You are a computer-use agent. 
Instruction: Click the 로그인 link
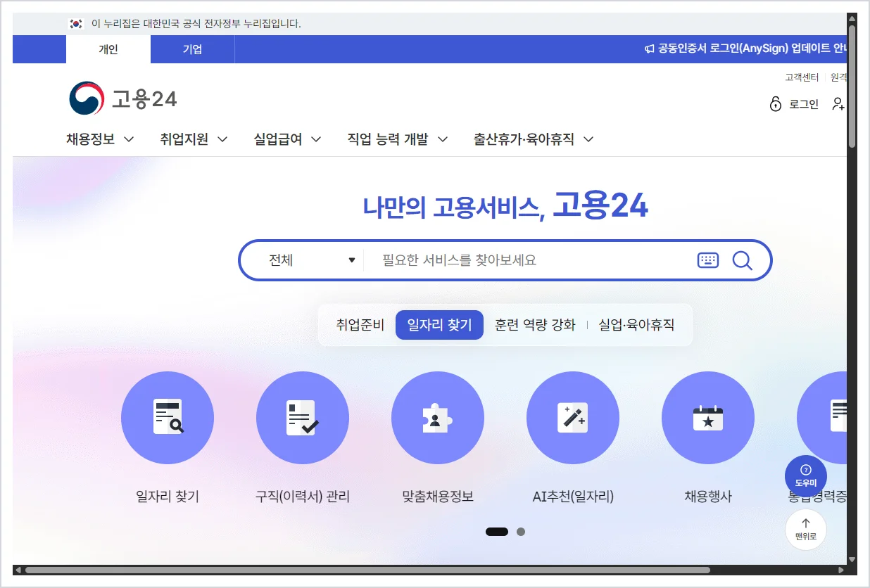(x=804, y=104)
